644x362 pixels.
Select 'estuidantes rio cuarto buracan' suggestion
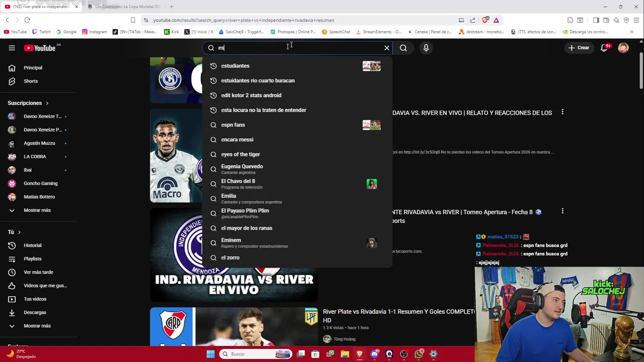click(x=297, y=80)
